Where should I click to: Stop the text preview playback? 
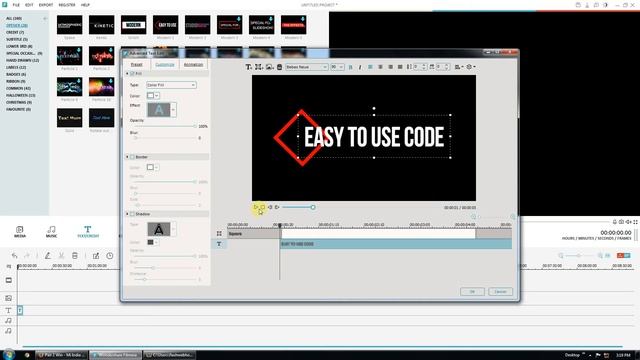(262, 207)
